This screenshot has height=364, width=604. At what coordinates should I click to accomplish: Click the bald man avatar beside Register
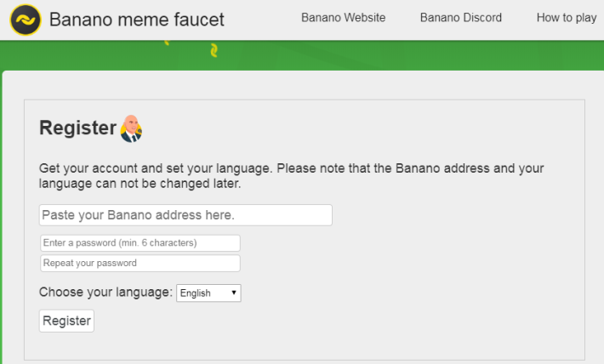[x=131, y=128]
